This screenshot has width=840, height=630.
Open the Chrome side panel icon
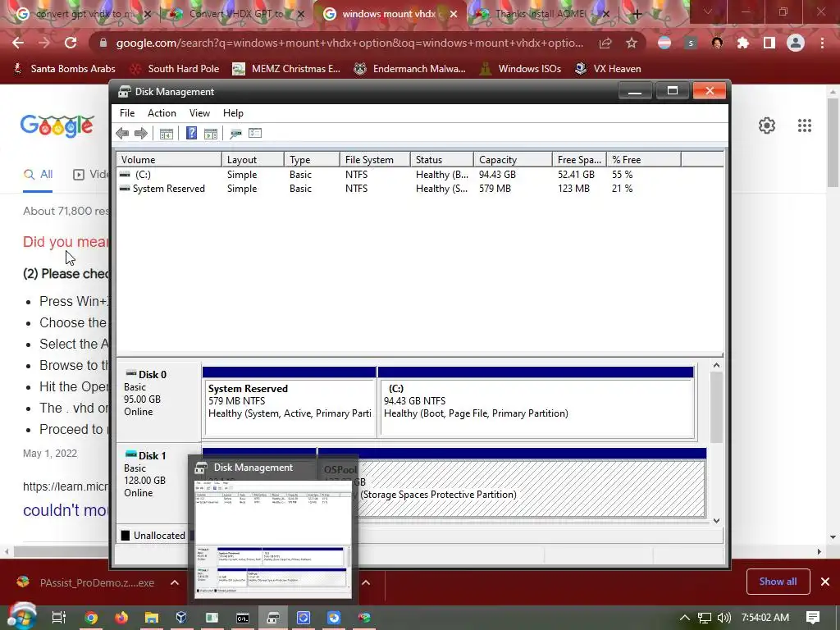click(769, 43)
